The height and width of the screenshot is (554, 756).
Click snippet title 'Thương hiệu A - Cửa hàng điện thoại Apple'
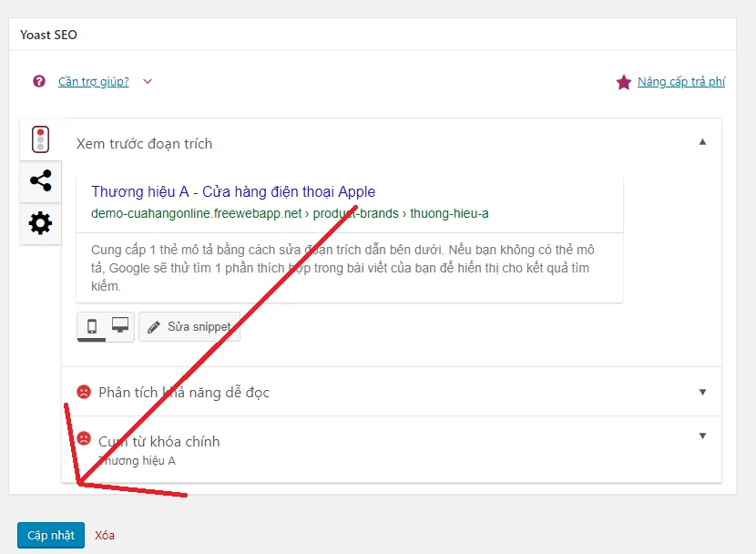coord(233,191)
